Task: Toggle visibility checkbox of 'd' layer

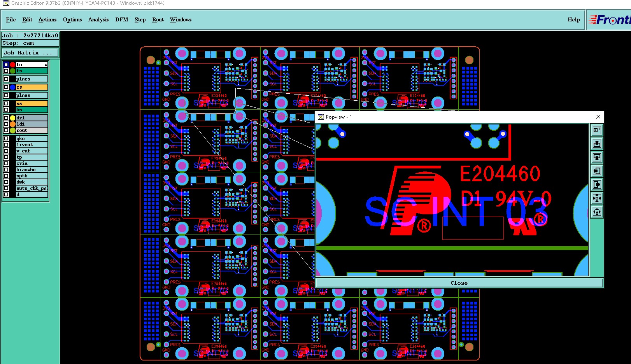Action: tap(6, 194)
